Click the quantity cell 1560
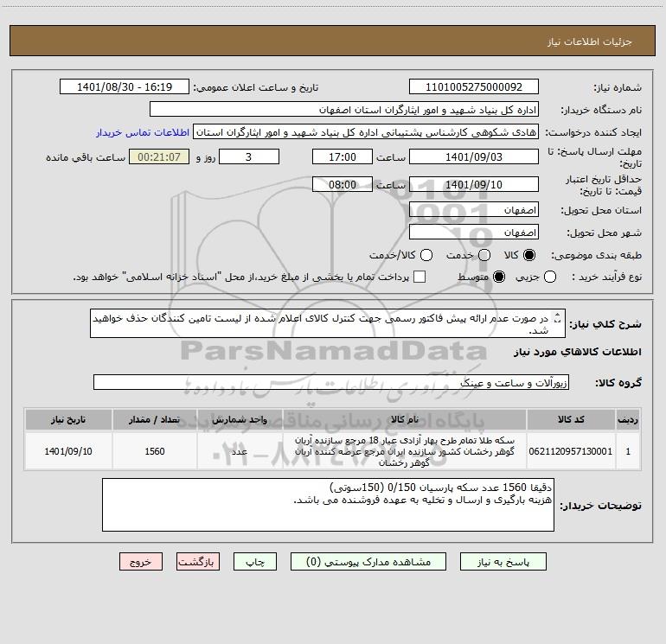Image resolution: width=666 pixels, height=644 pixels. coord(155,451)
